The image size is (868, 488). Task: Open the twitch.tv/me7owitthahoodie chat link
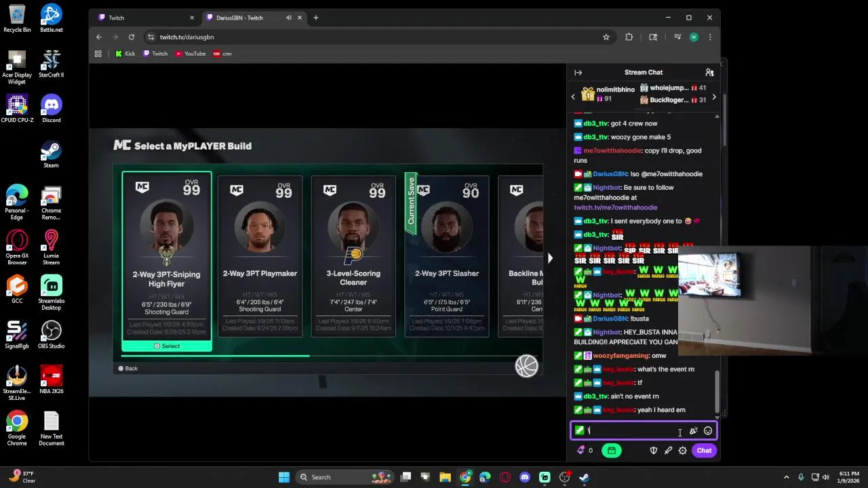coord(616,207)
